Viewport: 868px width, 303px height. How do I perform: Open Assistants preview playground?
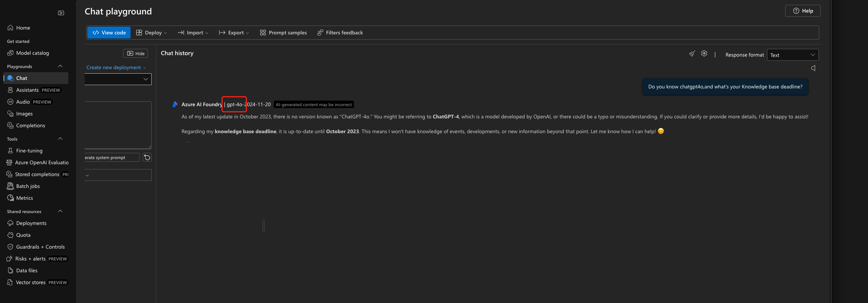(34, 90)
